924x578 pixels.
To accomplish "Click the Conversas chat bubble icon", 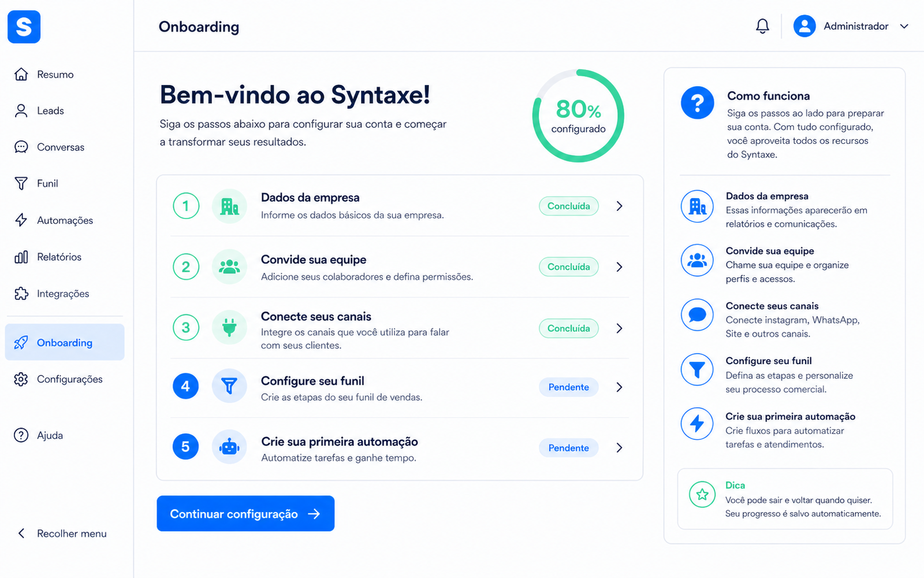I will pos(21,147).
